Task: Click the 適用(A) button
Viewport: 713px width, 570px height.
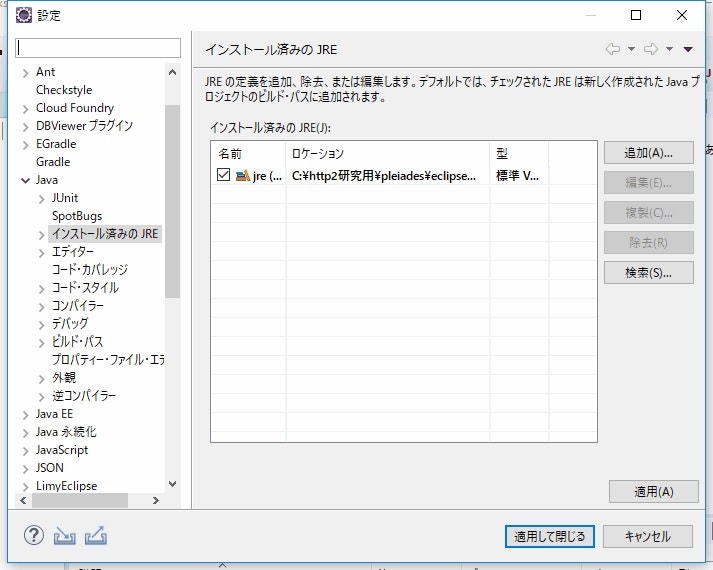Action: (653, 491)
